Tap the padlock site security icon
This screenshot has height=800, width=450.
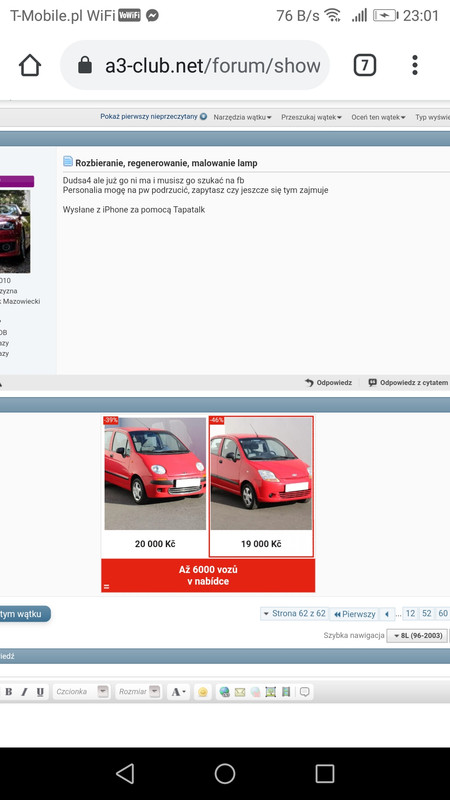[x=85, y=65]
